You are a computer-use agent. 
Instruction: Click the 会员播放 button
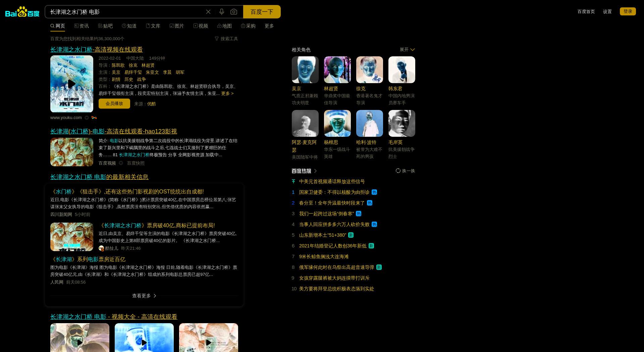(114, 104)
